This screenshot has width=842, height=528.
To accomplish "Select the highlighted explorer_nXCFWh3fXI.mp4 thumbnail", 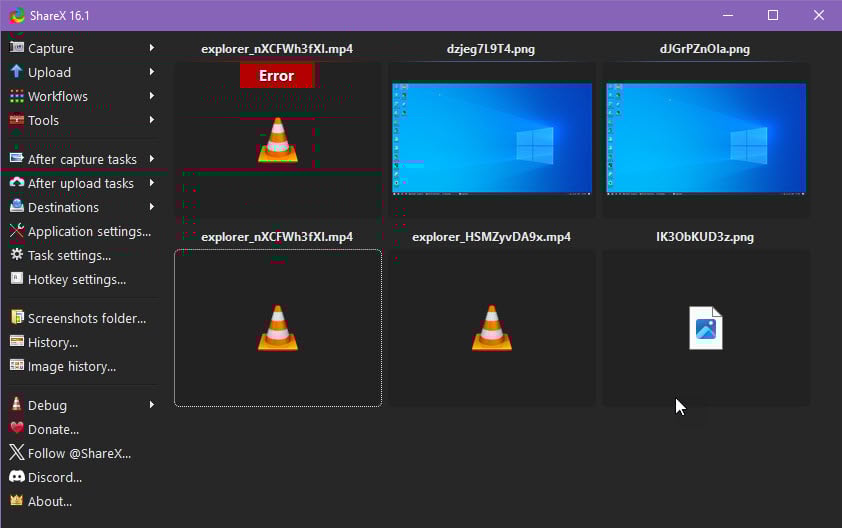I will pyautogui.click(x=278, y=328).
